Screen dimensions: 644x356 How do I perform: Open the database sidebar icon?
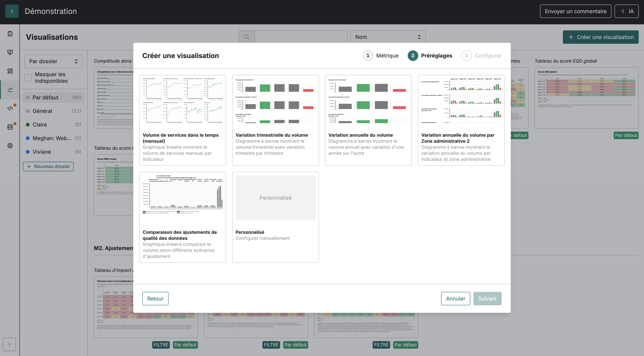[10, 127]
